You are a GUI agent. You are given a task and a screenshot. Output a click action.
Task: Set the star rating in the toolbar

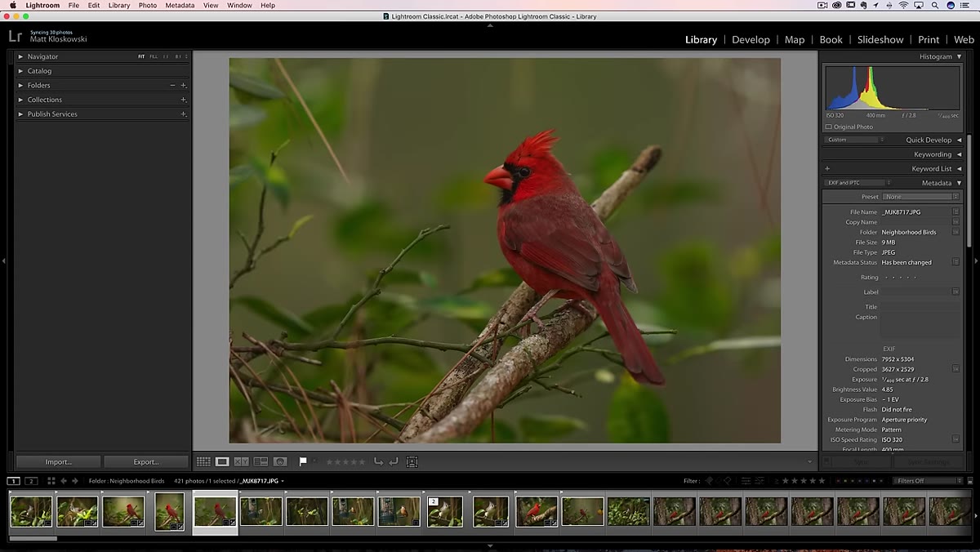click(x=345, y=462)
